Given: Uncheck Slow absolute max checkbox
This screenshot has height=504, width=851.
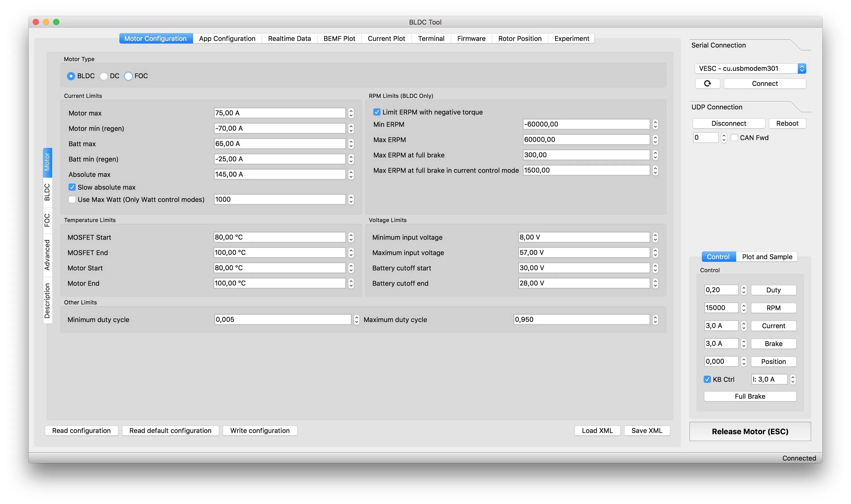Looking at the screenshot, I should point(72,187).
